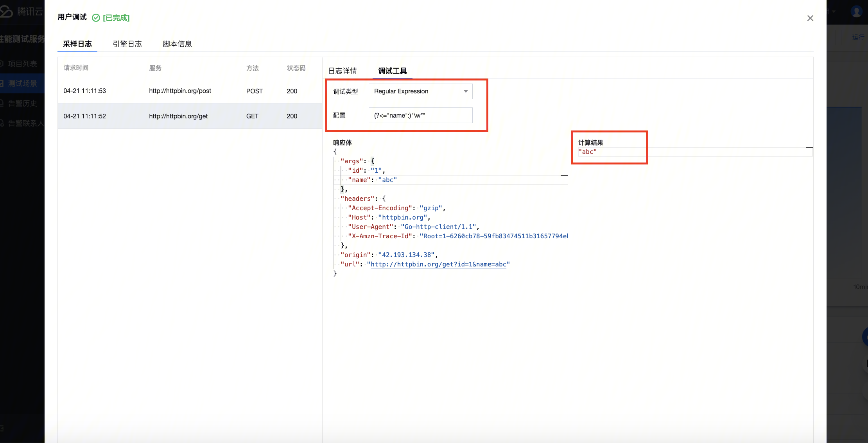The image size is (868, 443).
Task: Open the user avatar in top-right corner
Action: 856,11
